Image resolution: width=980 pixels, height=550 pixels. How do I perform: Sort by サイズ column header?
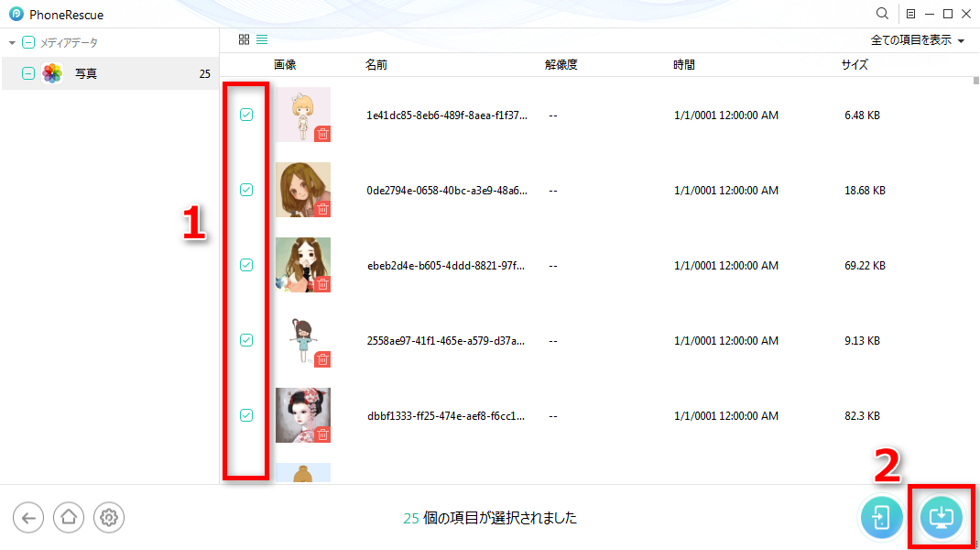[x=855, y=64]
